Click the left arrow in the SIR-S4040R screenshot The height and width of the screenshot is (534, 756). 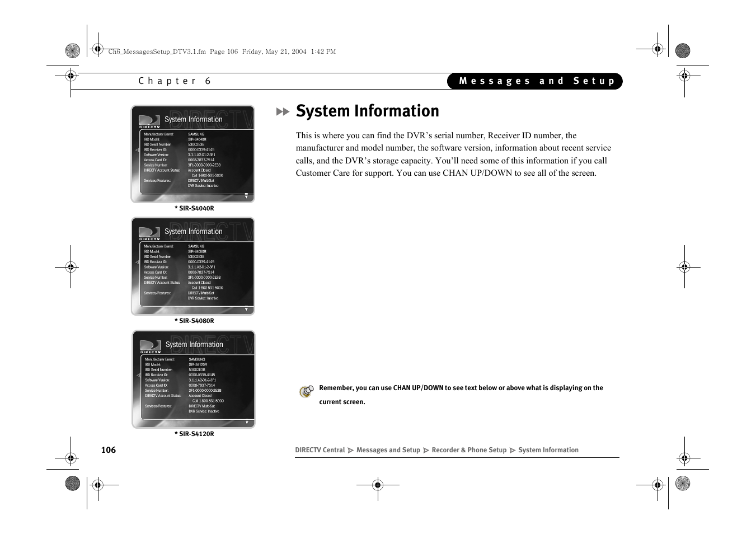[138, 150]
